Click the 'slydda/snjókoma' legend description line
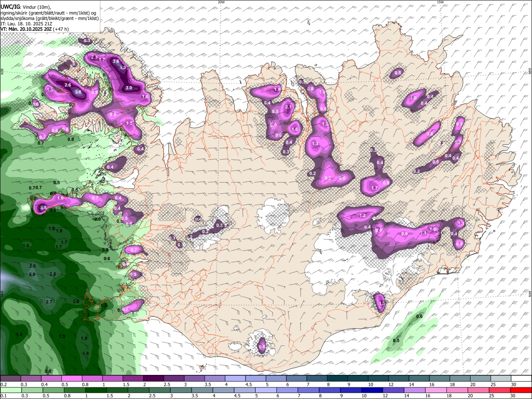532x399 pixels. [49, 18]
